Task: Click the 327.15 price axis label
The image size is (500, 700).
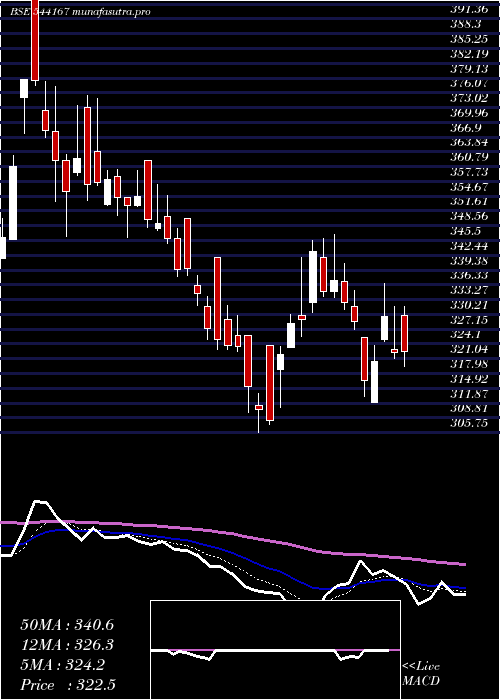Action: [469, 320]
